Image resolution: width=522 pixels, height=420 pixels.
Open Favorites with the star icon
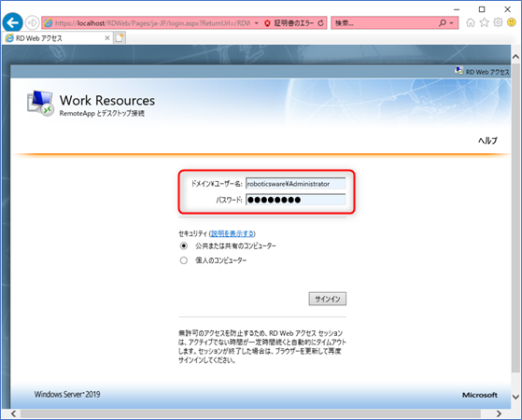tap(485, 22)
